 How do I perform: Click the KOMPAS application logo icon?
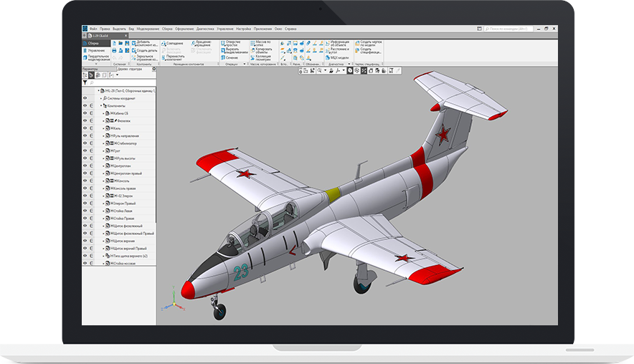point(85,29)
